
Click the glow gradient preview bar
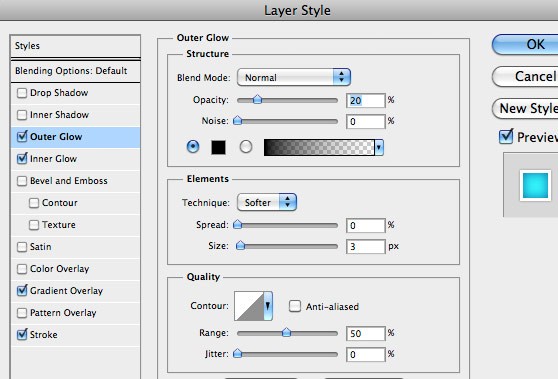click(x=319, y=147)
